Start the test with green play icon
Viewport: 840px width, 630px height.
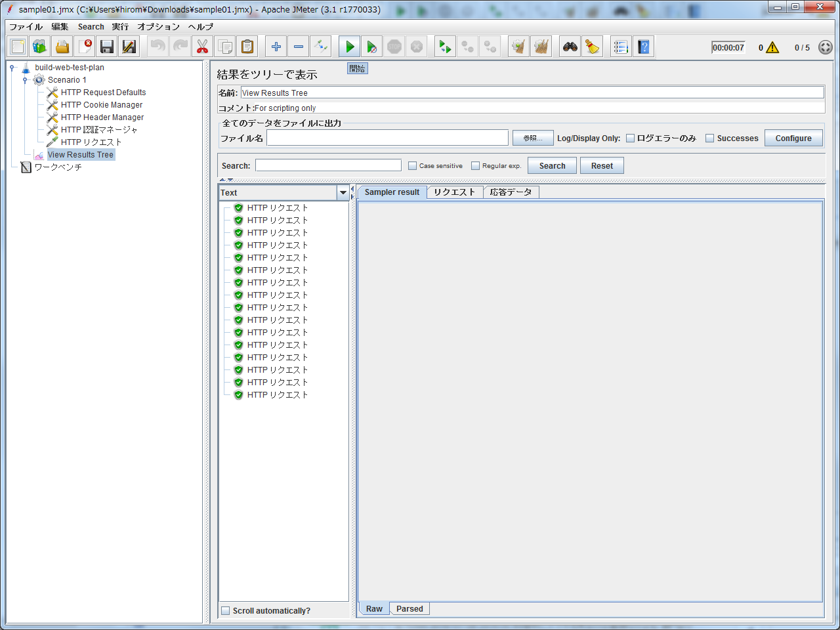[x=350, y=47]
